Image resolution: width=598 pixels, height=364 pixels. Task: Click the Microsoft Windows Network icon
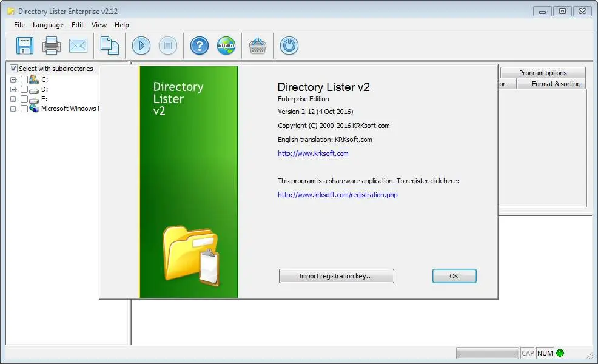(34, 109)
